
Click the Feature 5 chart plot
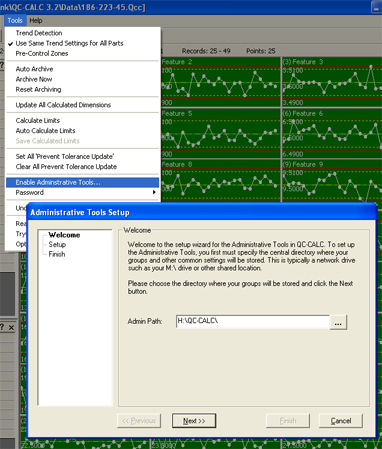tap(220, 134)
